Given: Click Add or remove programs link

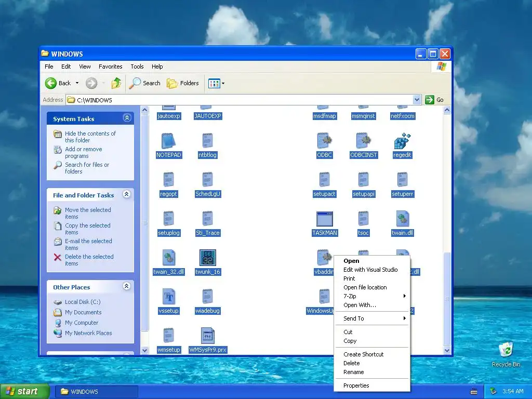Looking at the screenshot, I should click(84, 152).
